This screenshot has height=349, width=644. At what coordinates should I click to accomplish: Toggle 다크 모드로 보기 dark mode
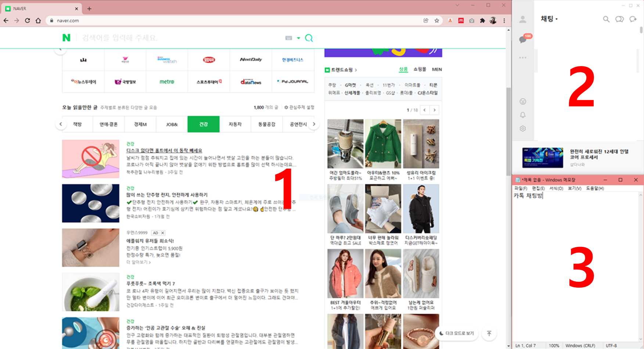tap(457, 333)
